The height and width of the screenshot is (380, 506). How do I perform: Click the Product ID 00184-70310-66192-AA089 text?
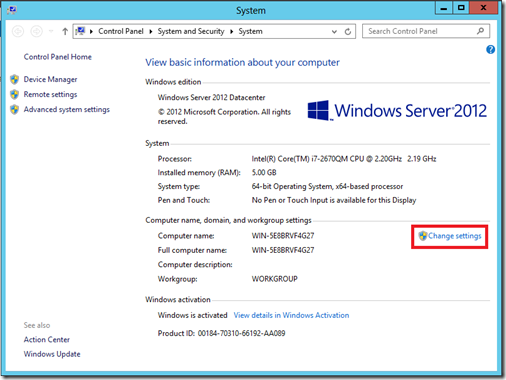click(221, 333)
